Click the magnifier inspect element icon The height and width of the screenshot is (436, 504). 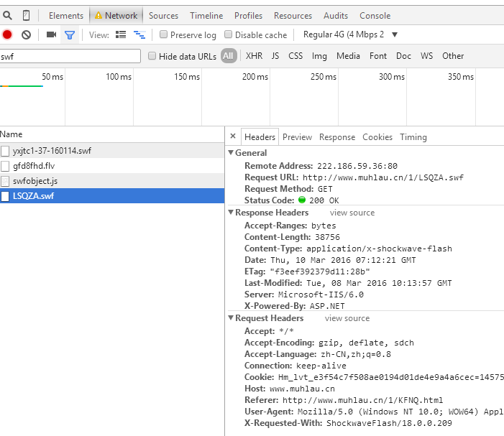(7, 15)
